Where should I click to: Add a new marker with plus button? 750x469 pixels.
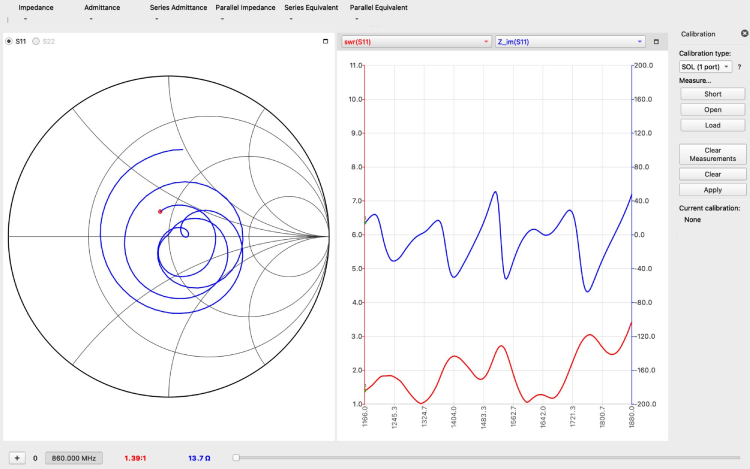[17, 457]
